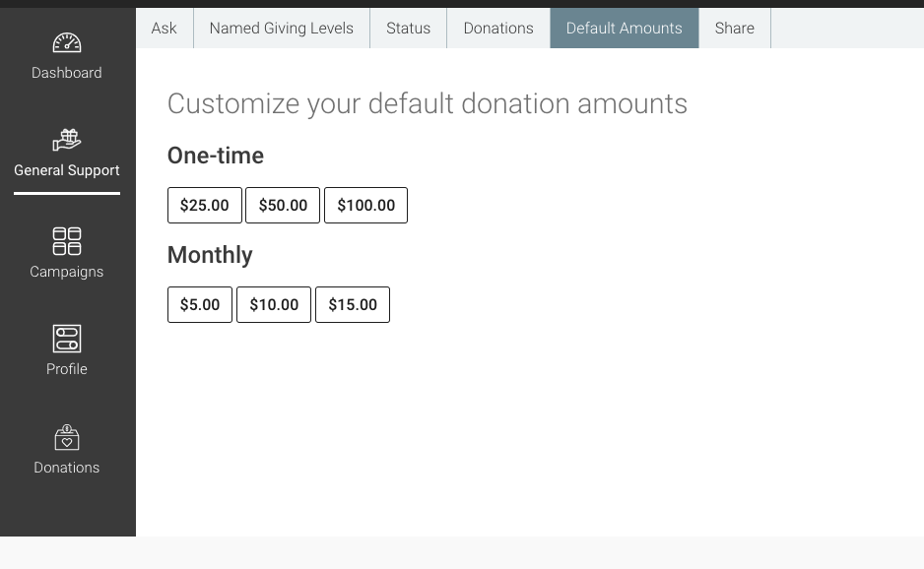
Task: Click the $50.00 one-time donation button
Action: click(x=283, y=205)
